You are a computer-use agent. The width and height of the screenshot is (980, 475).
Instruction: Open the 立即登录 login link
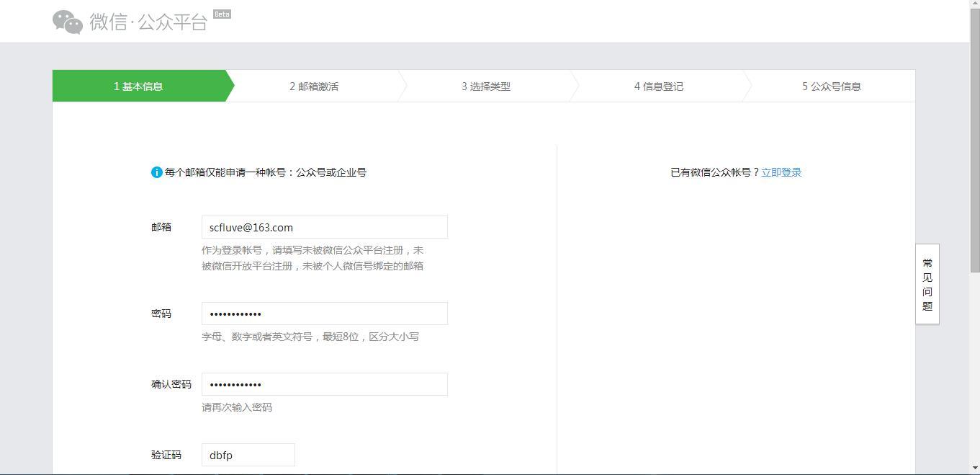pyautogui.click(x=781, y=172)
